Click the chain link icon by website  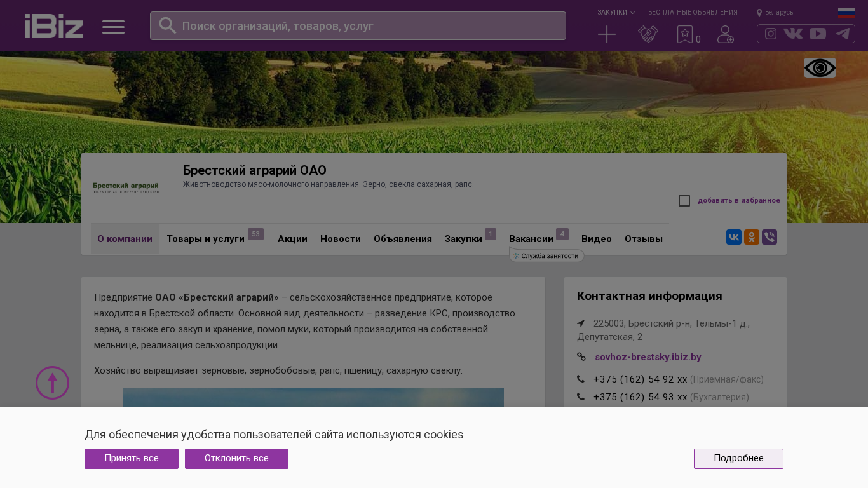[x=581, y=357]
